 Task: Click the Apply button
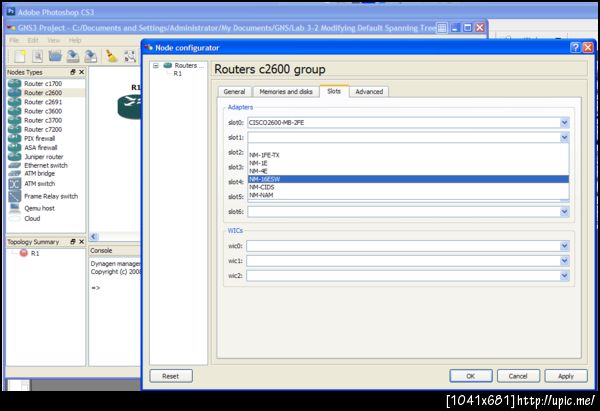pos(566,376)
